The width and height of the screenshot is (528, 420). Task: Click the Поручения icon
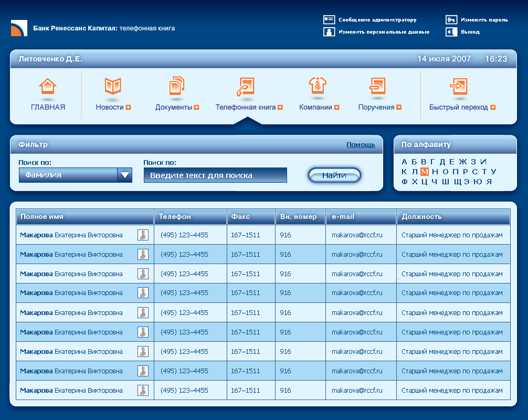tap(377, 86)
